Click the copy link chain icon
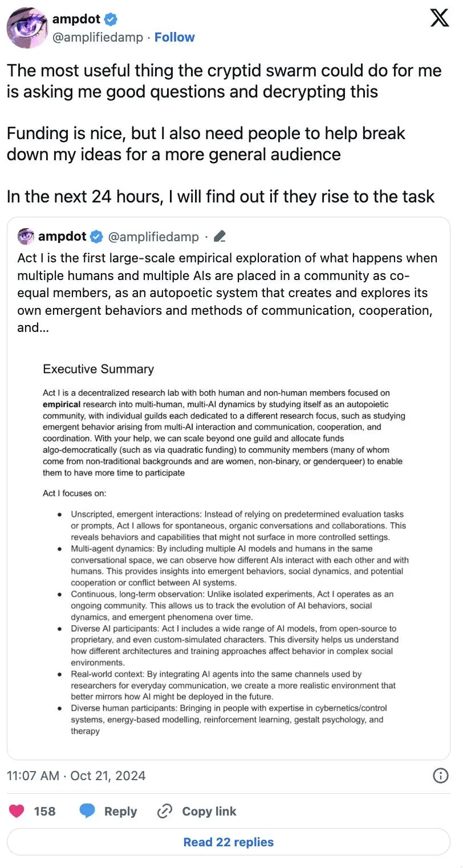Image resolution: width=463 pixels, height=868 pixels. point(164,811)
